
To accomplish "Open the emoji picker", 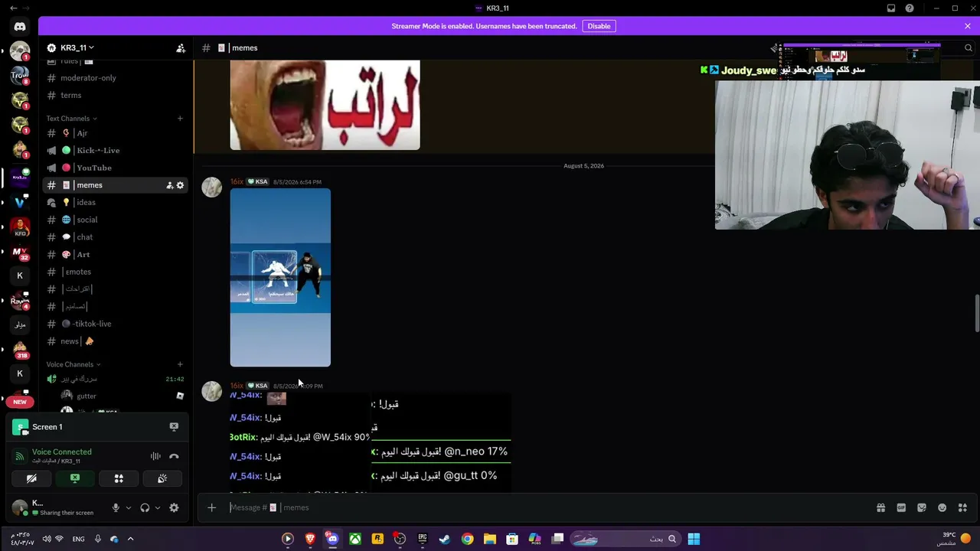I will point(942,507).
